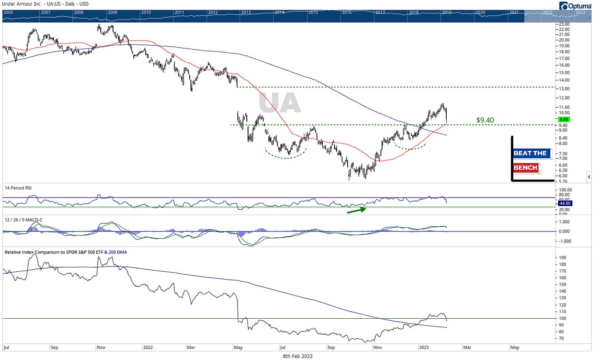
Task: Click the 23.00 price axis label
Action: [564, 24]
